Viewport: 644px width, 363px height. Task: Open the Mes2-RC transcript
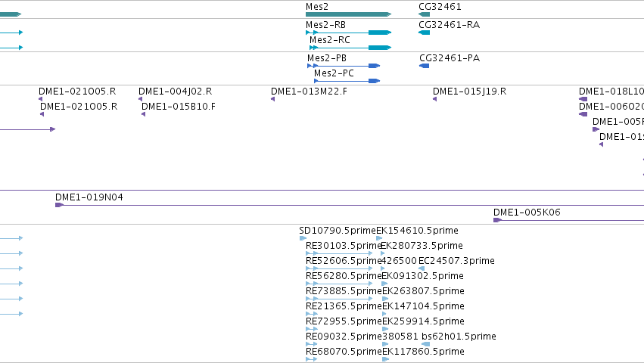(x=350, y=48)
